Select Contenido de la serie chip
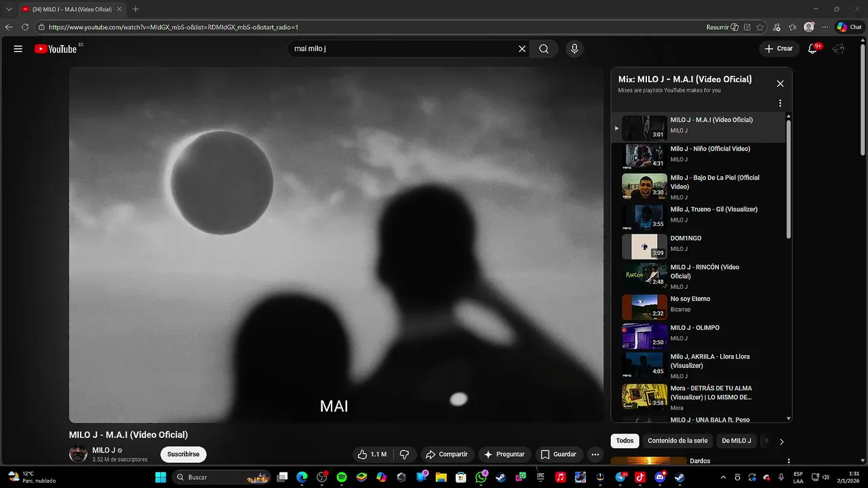This screenshot has height=488, width=868. [x=677, y=441]
